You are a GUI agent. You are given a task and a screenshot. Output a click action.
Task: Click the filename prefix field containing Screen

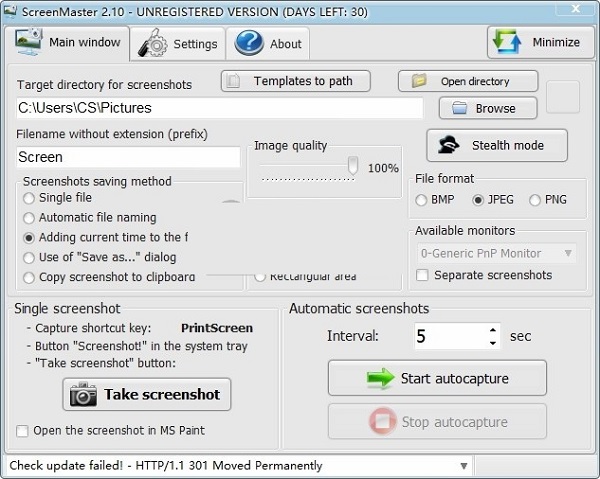128,157
